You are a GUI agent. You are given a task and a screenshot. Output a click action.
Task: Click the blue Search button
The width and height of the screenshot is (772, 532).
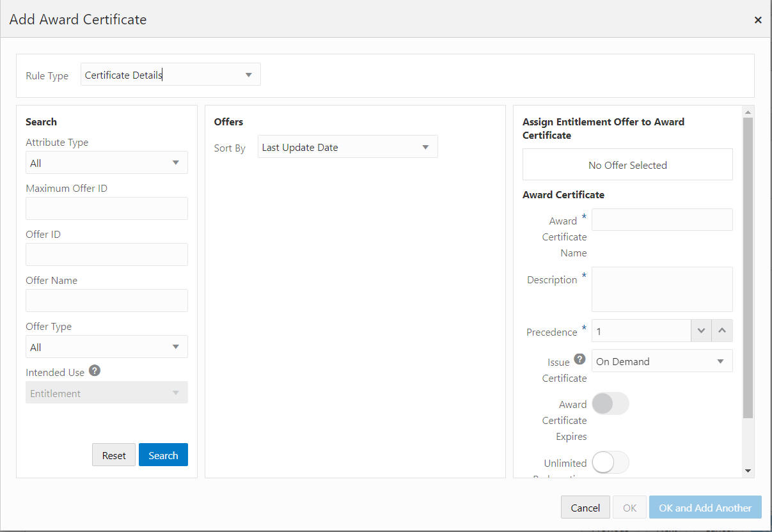[163, 455]
